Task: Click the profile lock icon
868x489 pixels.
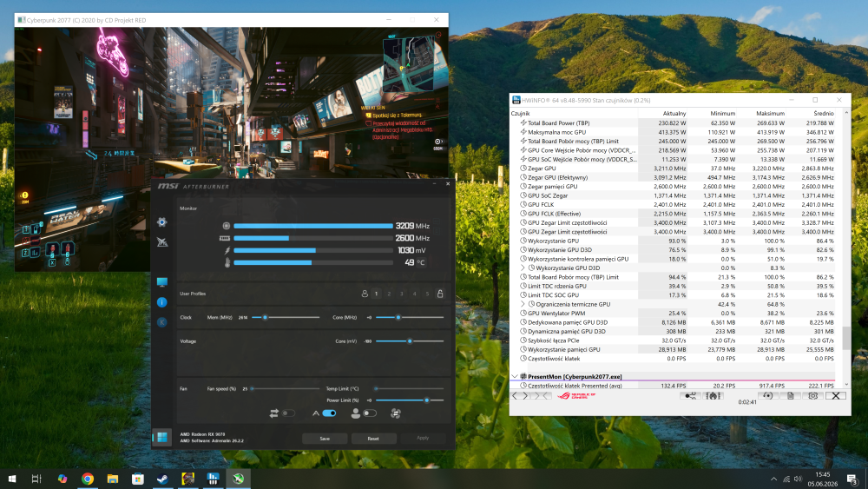Action: pos(440,294)
